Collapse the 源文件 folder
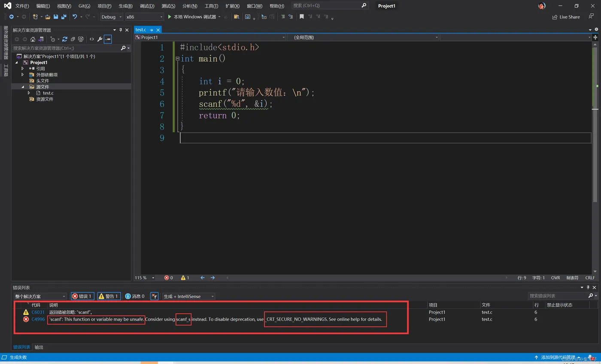The width and height of the screenshot is (601, 364). tap(23, 87)
